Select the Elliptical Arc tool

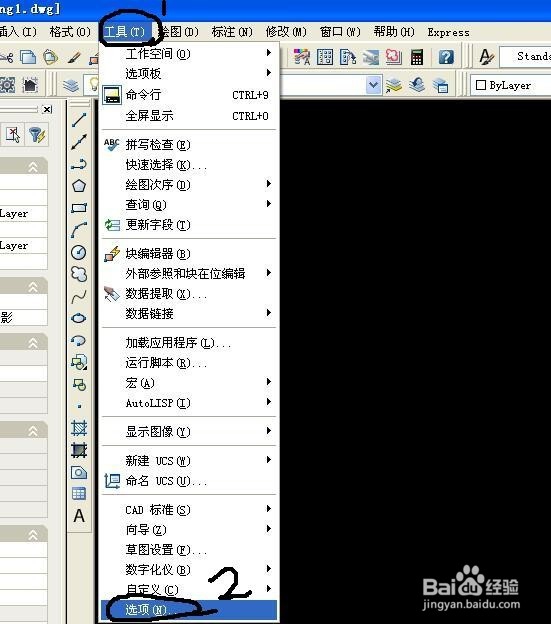79,340
